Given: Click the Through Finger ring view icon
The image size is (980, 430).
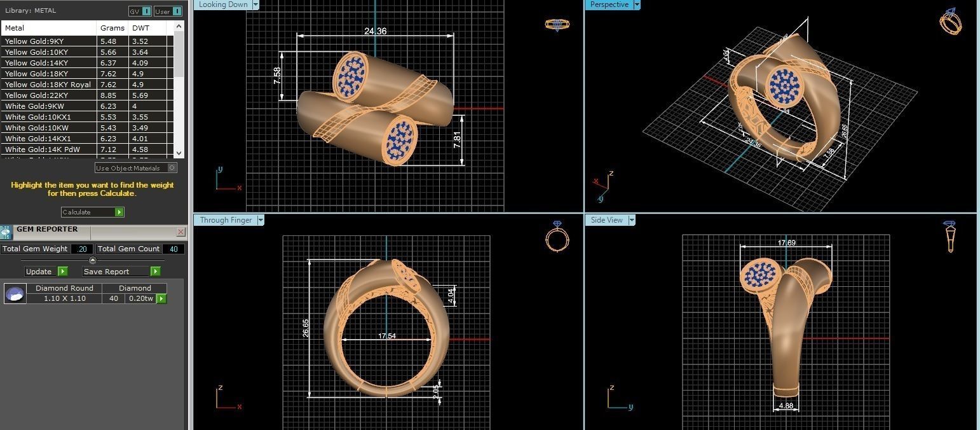Looking at the screenshot, I should click(557, 236).
